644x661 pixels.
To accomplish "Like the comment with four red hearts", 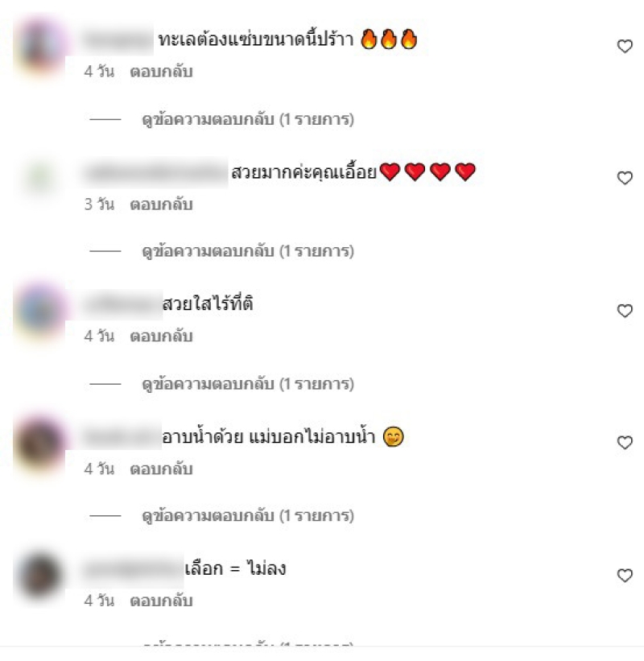I will [625, 178].
